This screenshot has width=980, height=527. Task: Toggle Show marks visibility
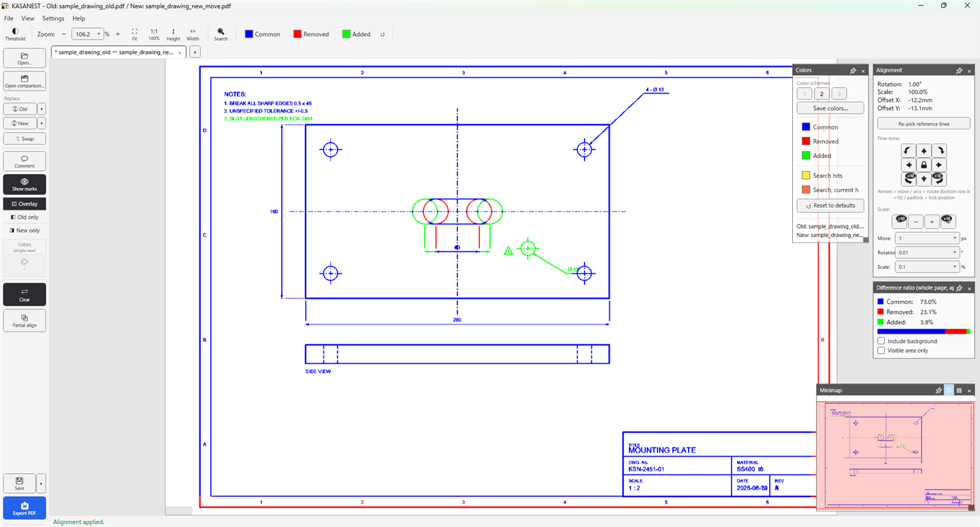24,184
